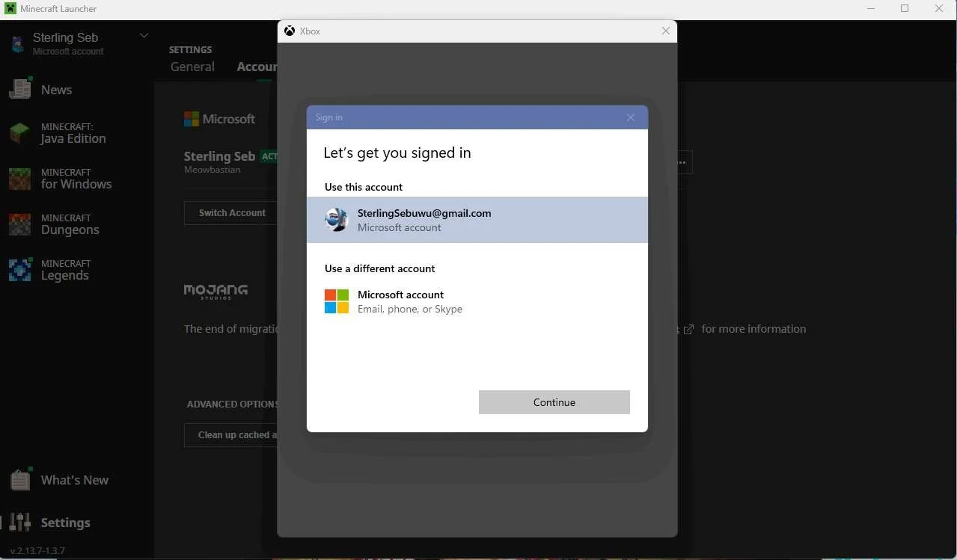
Task: Click the ADVANCED OPTIONS heading
Action: click(x=232, y=404)
